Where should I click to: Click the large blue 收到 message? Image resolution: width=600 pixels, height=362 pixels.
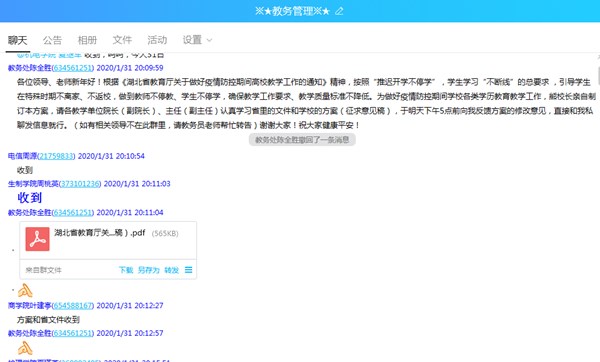(x=29, y=198)
